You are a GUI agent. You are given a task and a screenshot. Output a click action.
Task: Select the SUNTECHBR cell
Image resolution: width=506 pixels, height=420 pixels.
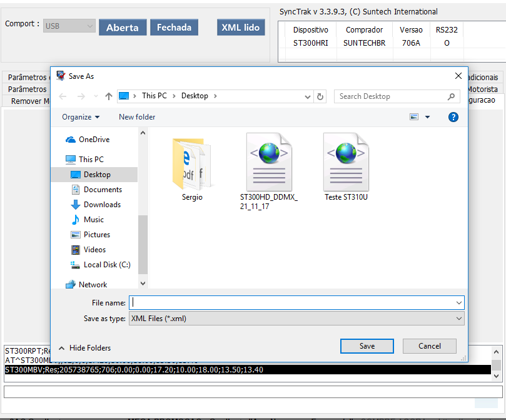pyautogui.click(x=365, y=43)
